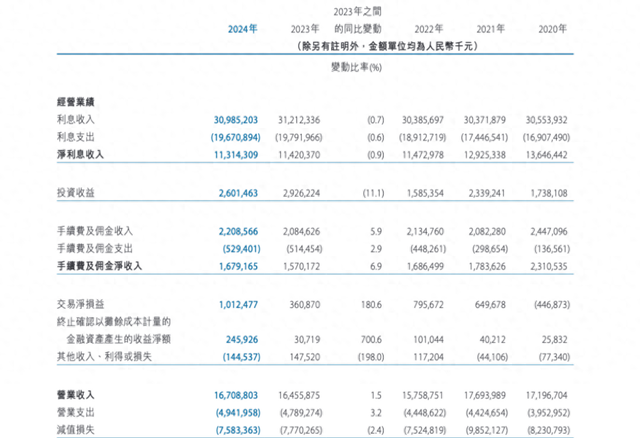Select the 2020年 column header
640x438 pixels.
coord(553,29)
